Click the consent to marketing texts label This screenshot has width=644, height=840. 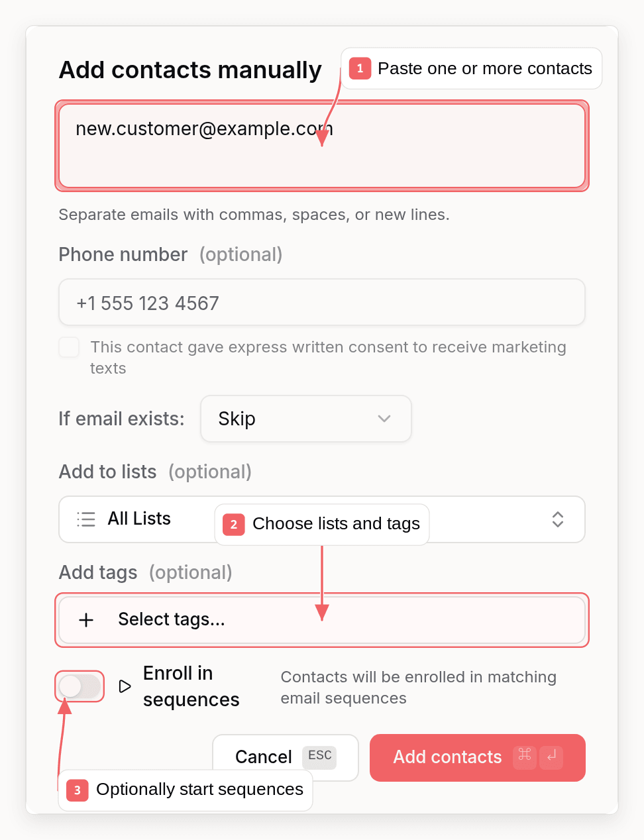point(329,358)
